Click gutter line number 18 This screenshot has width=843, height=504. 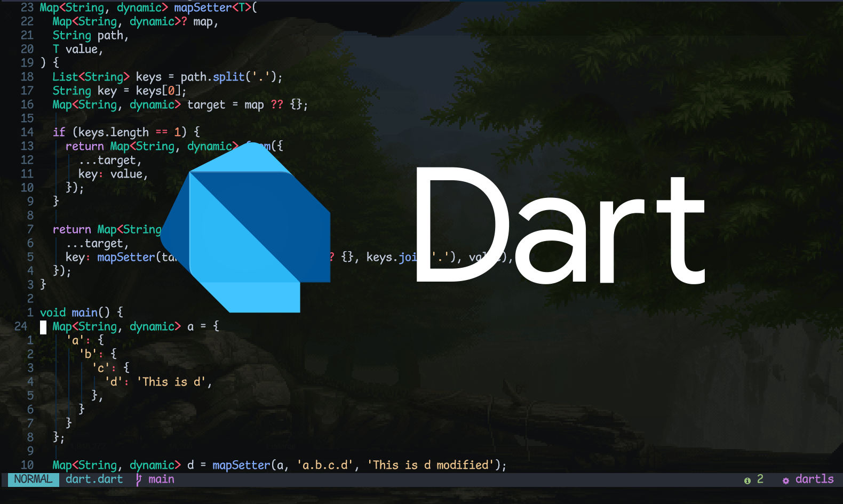pos(27,77)
